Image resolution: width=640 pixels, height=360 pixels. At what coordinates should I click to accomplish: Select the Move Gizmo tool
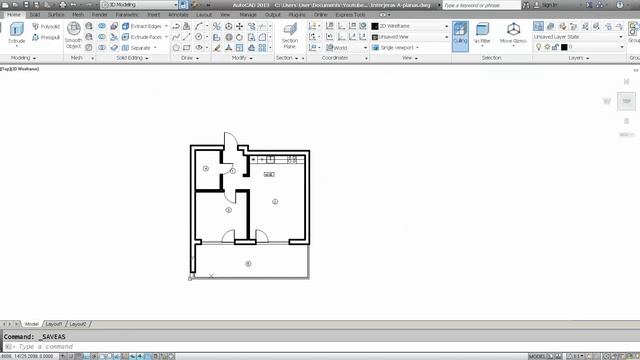pos(513,33)
